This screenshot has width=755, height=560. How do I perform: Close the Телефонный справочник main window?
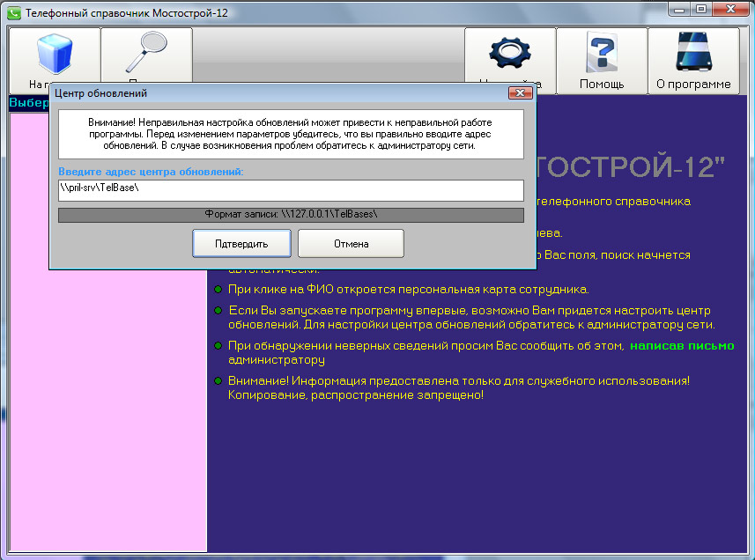pyautogui.click(x=730, y=9)
